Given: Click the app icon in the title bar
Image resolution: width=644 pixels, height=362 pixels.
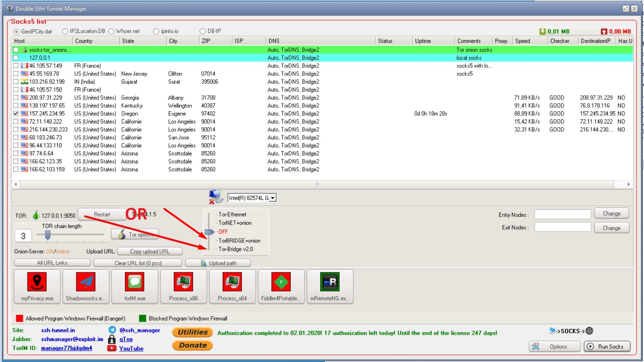Looking at the screenshot, I should 10,8.
